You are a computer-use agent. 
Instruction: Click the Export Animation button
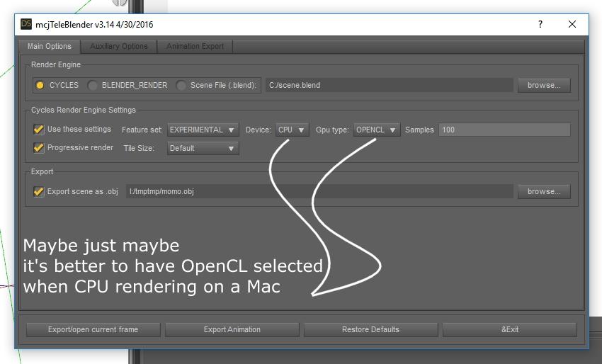(x=232, y=329)
